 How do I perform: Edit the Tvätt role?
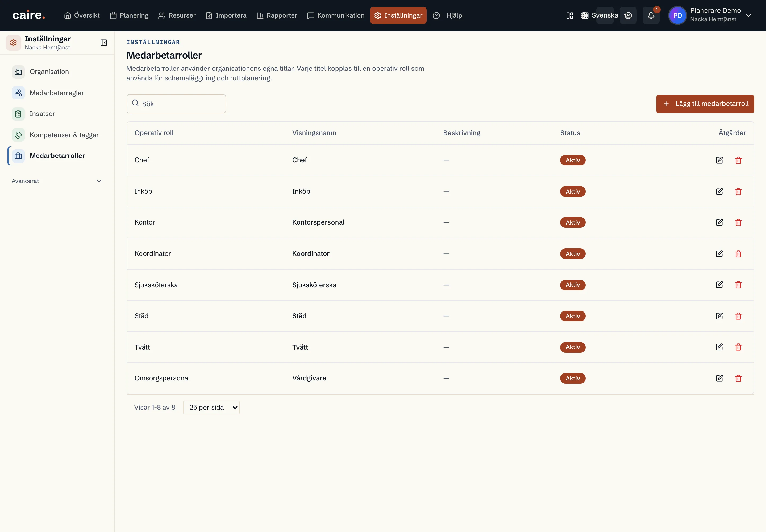coord(719,347)
